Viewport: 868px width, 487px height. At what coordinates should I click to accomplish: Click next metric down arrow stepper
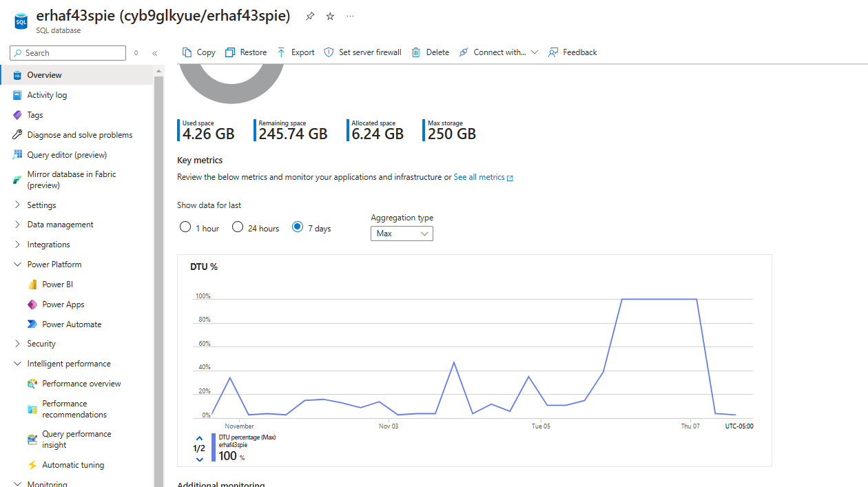(199, 459)
